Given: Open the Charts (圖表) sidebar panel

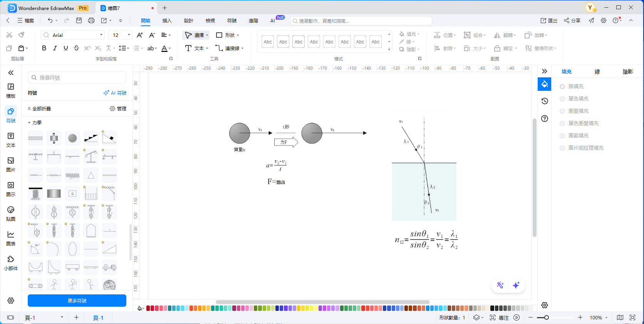Looking at the screenshot, I should [x=11, y=238].
